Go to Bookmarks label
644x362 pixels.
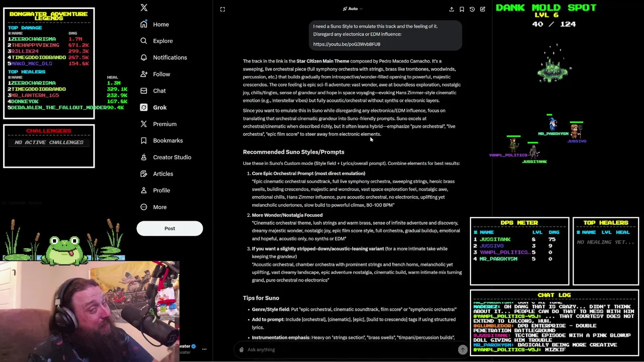click(168, 140)
